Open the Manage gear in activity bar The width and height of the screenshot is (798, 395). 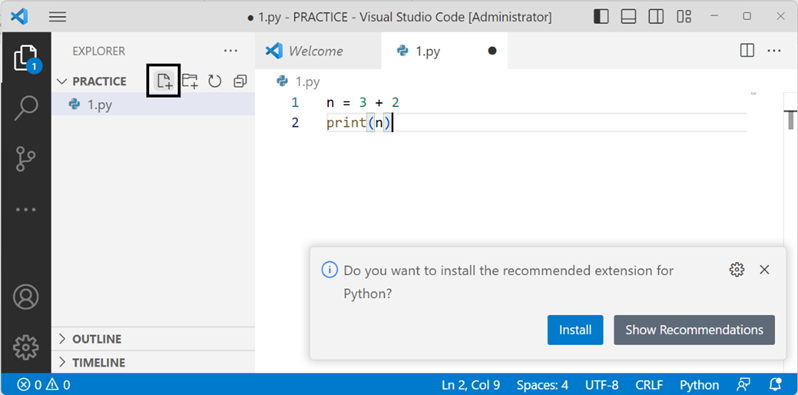[x=26, y=347]
